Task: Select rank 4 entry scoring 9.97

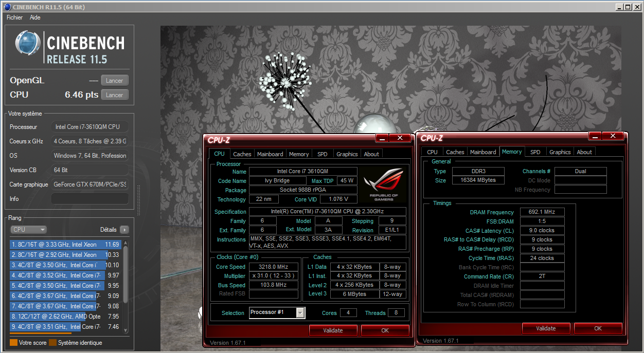Action: 65,275
